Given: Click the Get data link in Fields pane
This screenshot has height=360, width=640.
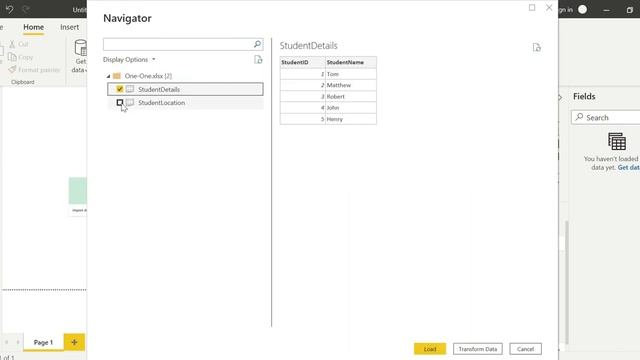Looking at the screenshot, I should [x=628, y=167].
